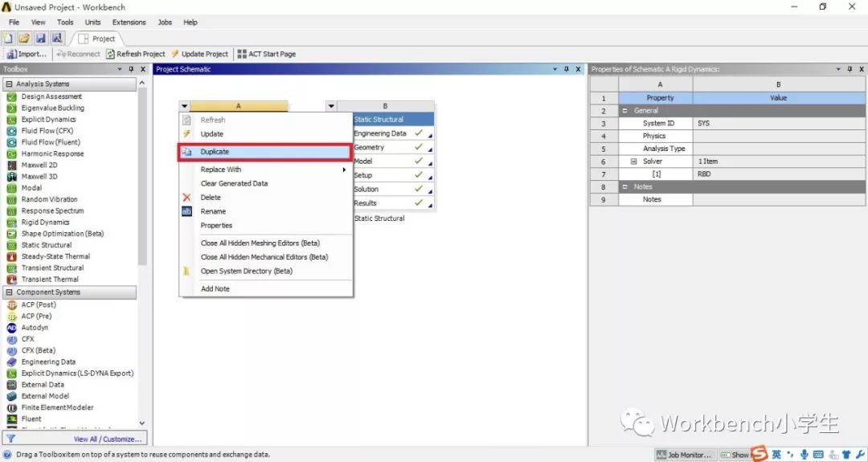Image resolution: width=868 pixels, height=462 pixels.
Task: Select the Modal analysis icon
Action: click(x=11, y=188)
